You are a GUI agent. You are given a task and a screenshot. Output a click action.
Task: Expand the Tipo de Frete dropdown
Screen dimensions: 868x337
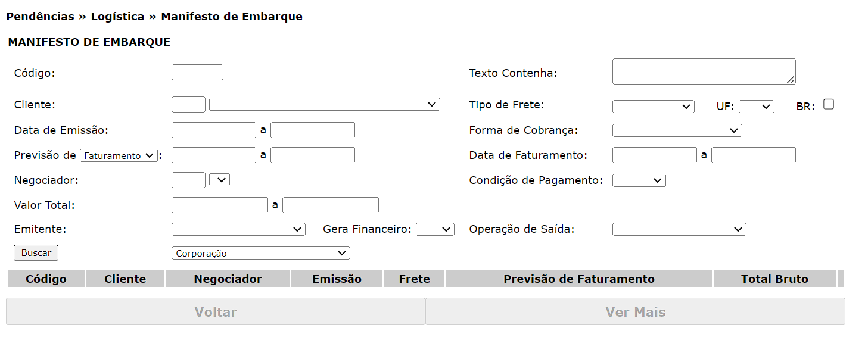click(653, 107)
